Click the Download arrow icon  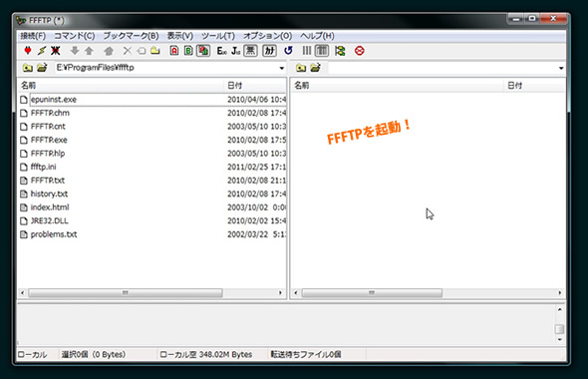[x=75, y=50]
